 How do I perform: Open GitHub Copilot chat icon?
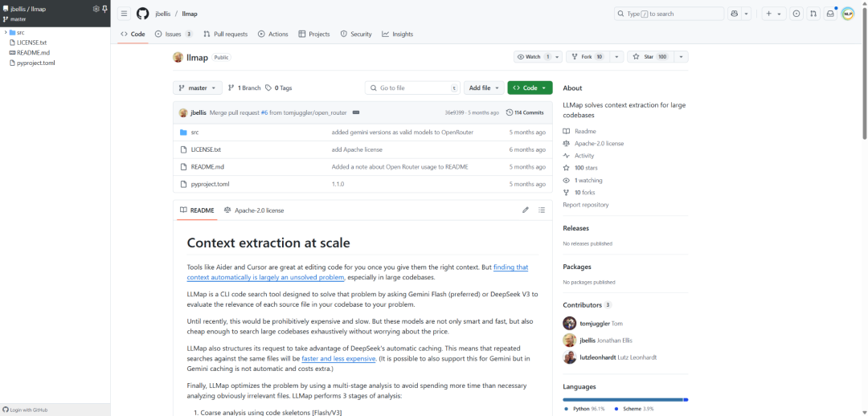click(x=735, y=14)
